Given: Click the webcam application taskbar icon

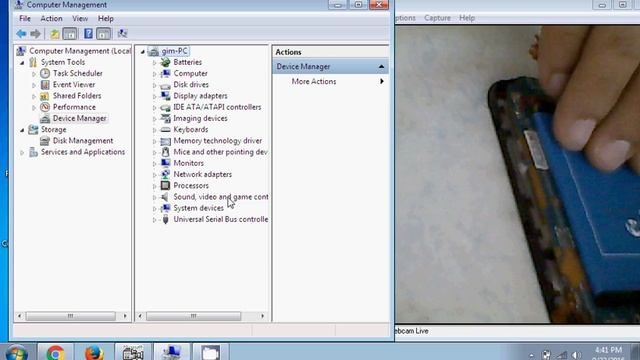Looking at the screenshot, I should (x=133, y=352).
